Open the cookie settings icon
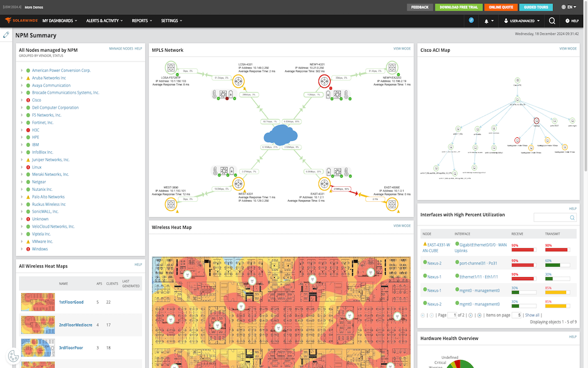588x368 pixels. pos(13,355)
